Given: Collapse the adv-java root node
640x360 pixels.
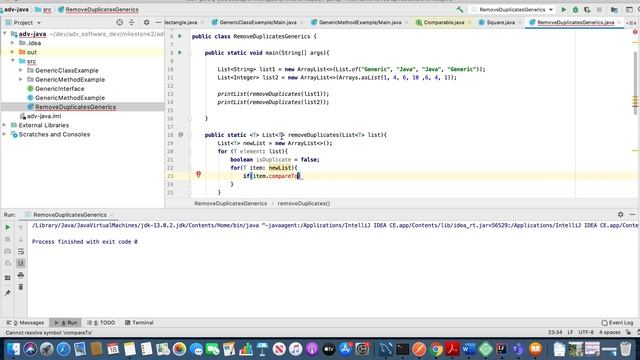Looking at the screenshot, I should (x=5, y=34).
